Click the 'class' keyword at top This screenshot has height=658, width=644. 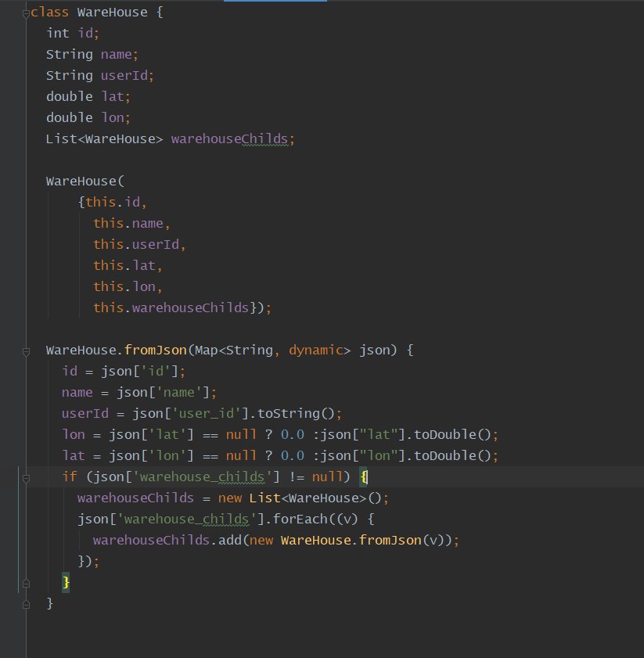[49, 13]
